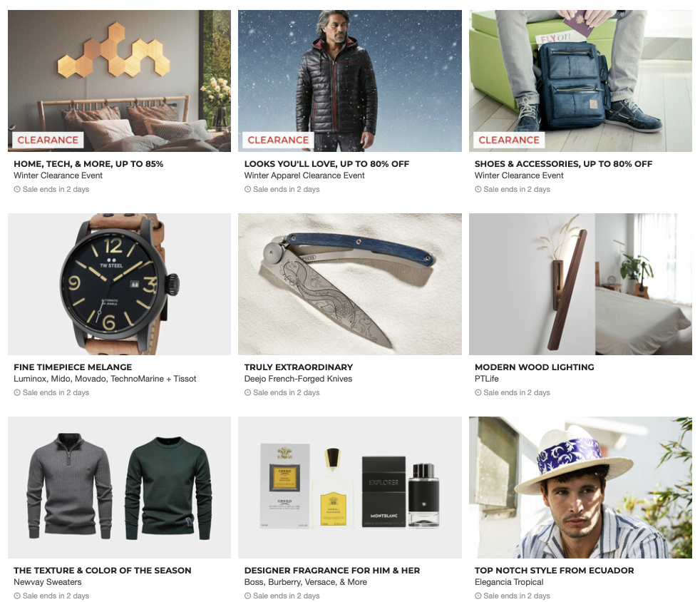Viewport: 700px width, 602px height.
Task: Click 'Designer Fragrance for Him & Her' title
Action: pyautogui.click(x=332, y=571)
